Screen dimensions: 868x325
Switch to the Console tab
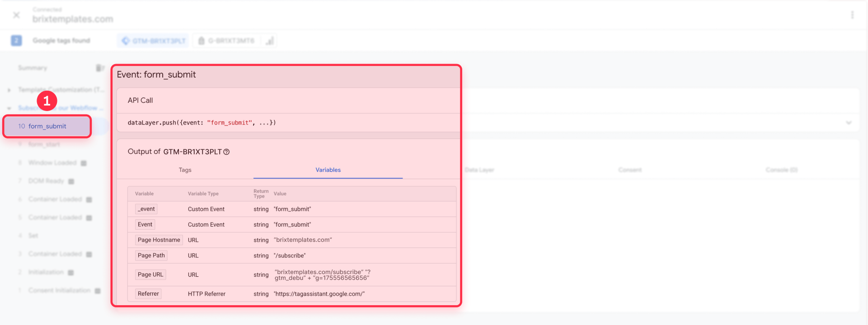782,170
